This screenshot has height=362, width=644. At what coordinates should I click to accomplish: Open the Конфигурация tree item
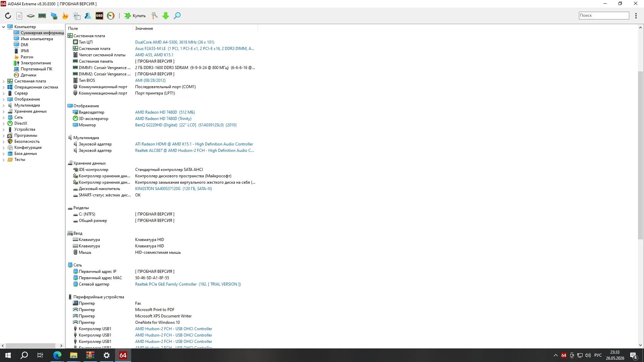(x=25, y=147)
